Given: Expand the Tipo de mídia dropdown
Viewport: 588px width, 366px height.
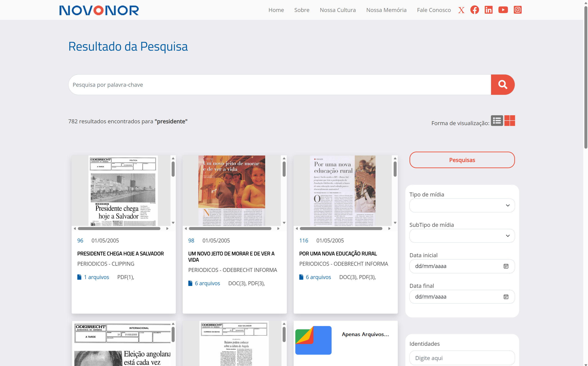Looking at the screenshot, I should (462, 205).
